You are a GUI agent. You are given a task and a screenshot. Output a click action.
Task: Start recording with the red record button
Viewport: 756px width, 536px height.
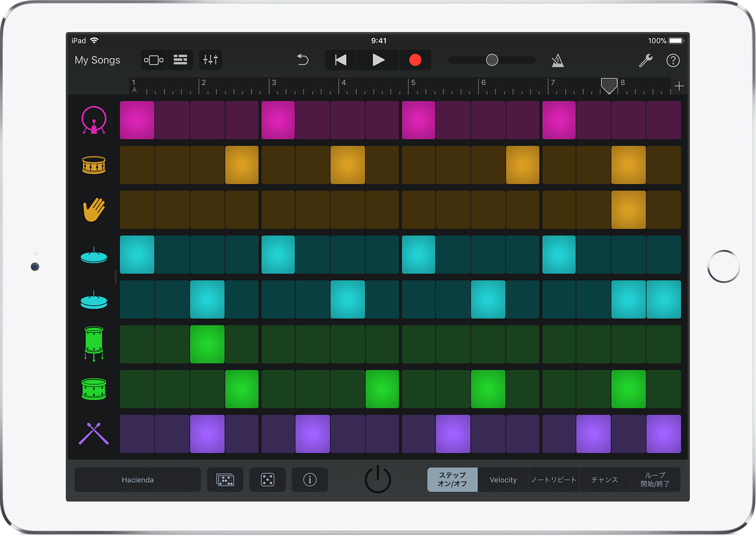tap(415, 60)
